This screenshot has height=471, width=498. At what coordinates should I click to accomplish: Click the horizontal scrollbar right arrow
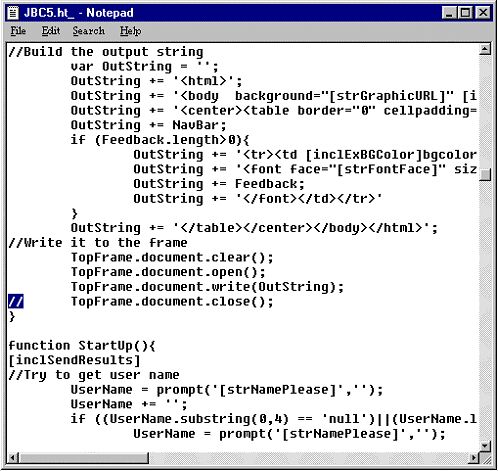click(x=473, y=458)
